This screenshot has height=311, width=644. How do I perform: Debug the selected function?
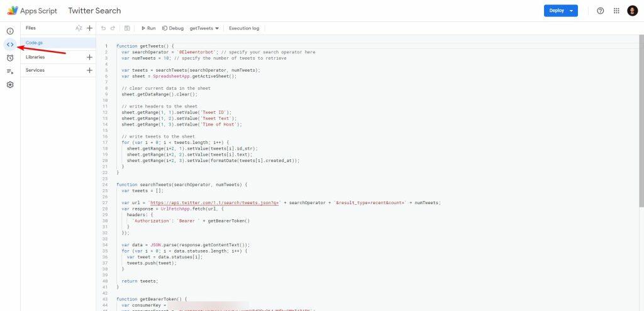point(173,28)
